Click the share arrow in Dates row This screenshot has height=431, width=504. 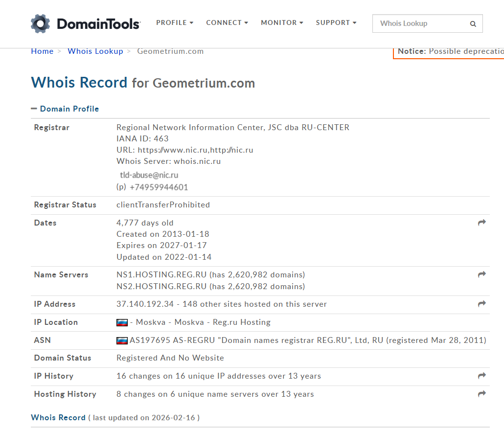[482, 223]
